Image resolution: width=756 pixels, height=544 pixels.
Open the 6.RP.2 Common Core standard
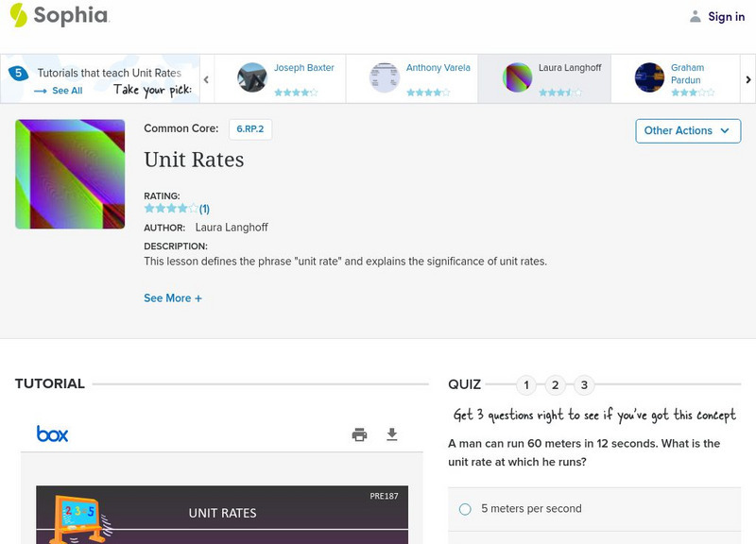click(x=250, y=129)
